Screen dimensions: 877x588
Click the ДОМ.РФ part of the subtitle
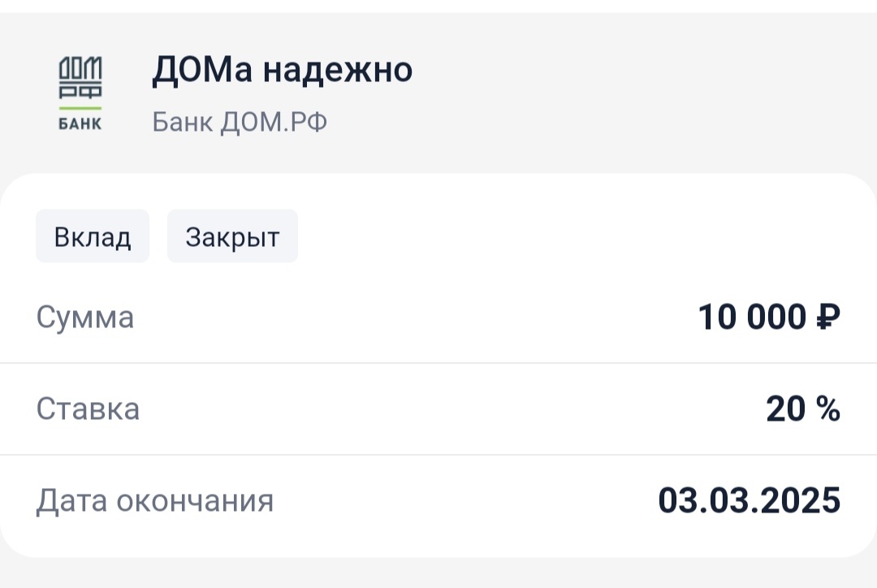coord(274,123)
